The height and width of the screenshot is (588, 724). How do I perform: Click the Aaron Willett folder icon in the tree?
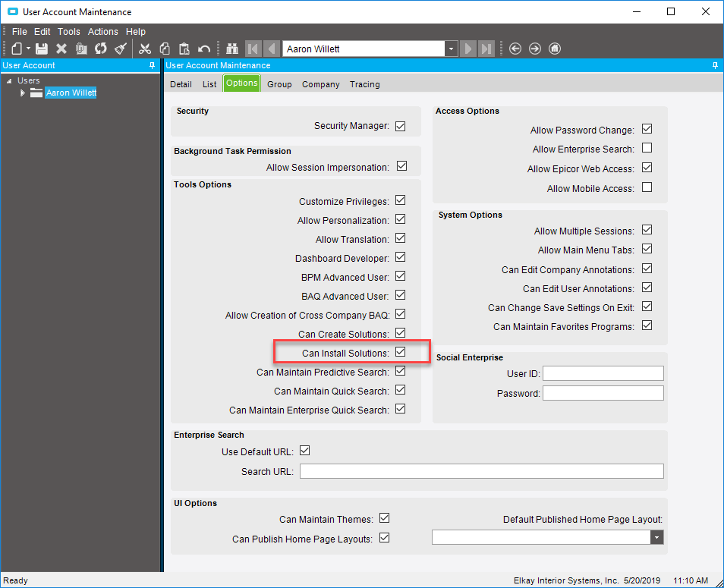click(x=36, y=93)
